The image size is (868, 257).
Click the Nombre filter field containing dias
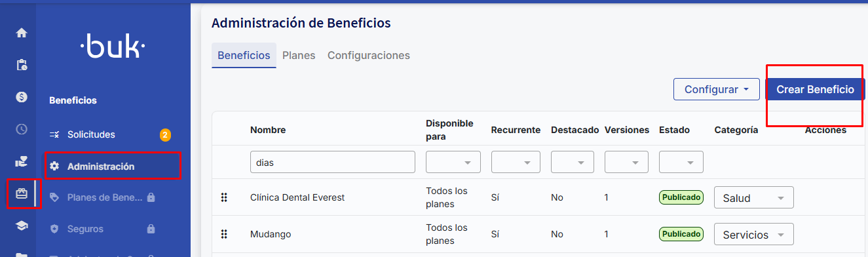tap(333, 162)
